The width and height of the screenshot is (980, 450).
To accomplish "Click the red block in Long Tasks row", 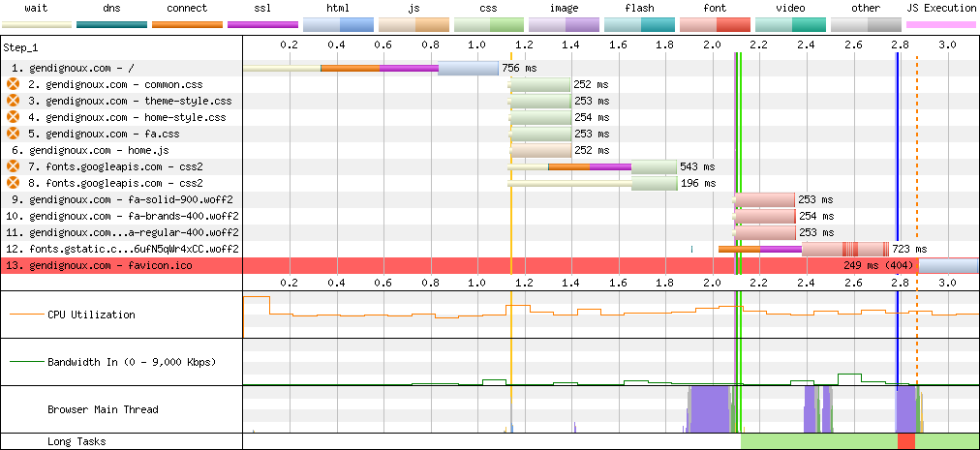I will click(905, 441).
